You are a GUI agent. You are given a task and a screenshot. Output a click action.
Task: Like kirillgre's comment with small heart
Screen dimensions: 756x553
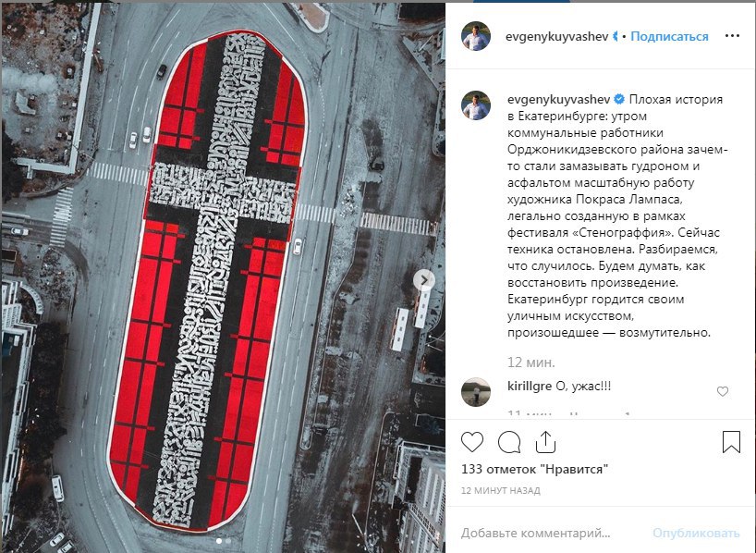coord(722,391)
